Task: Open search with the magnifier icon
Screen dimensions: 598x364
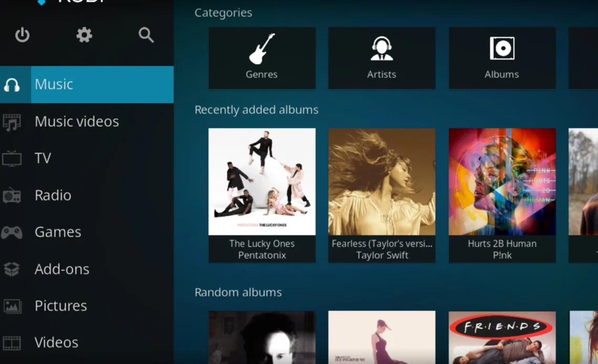Action: (146, 35)
